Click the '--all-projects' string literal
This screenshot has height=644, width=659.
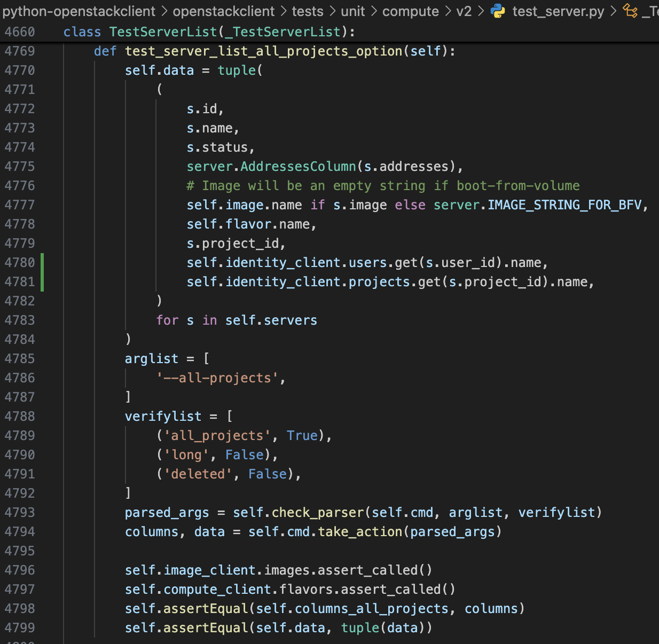click(217, 378)
